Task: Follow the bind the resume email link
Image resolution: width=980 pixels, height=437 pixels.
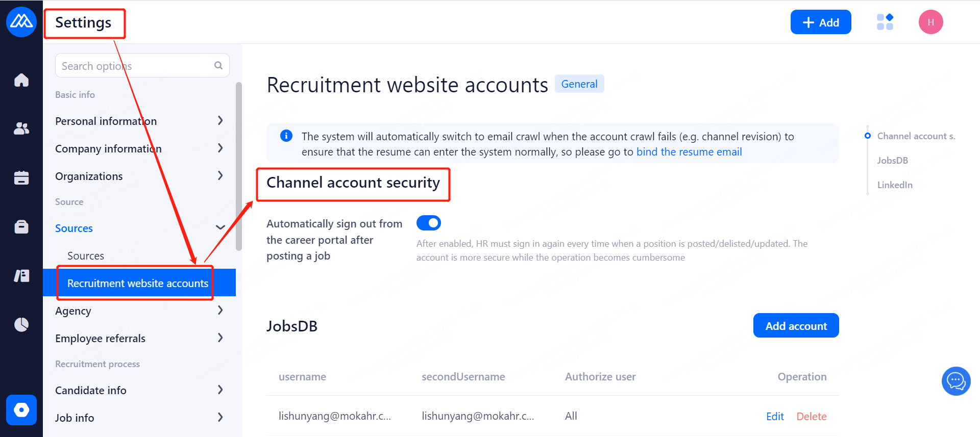Action: (x=689, y=152)
